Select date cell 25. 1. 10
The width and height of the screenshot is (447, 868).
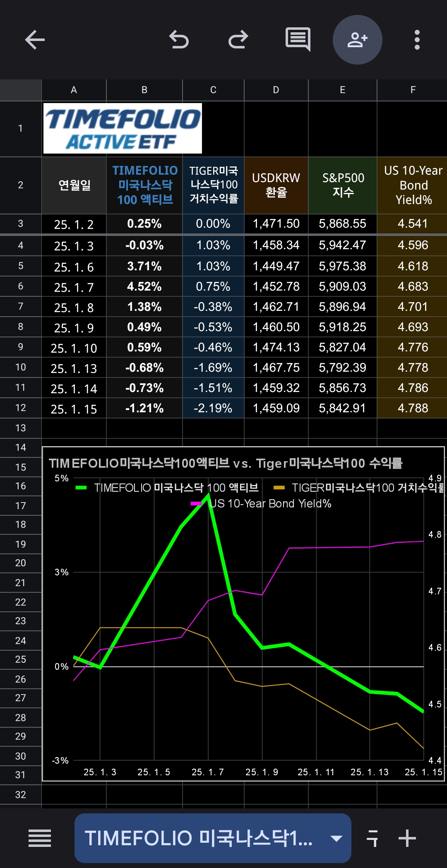tap(74, 348)
